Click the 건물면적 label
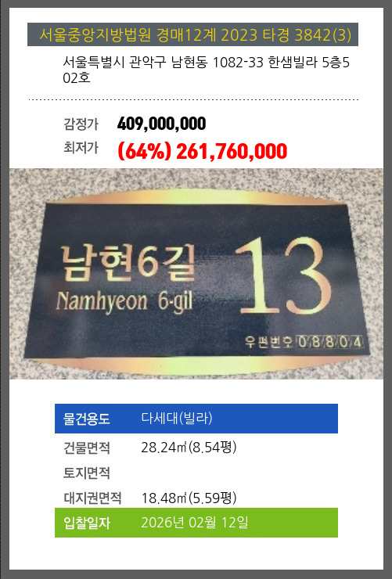This screenshot has height=579, width=392. click(x=87, y=448)
